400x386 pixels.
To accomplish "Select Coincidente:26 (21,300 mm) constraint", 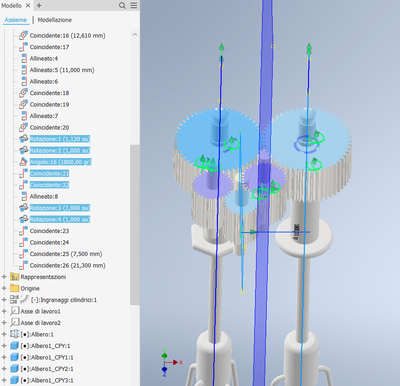I will point(68,265).
